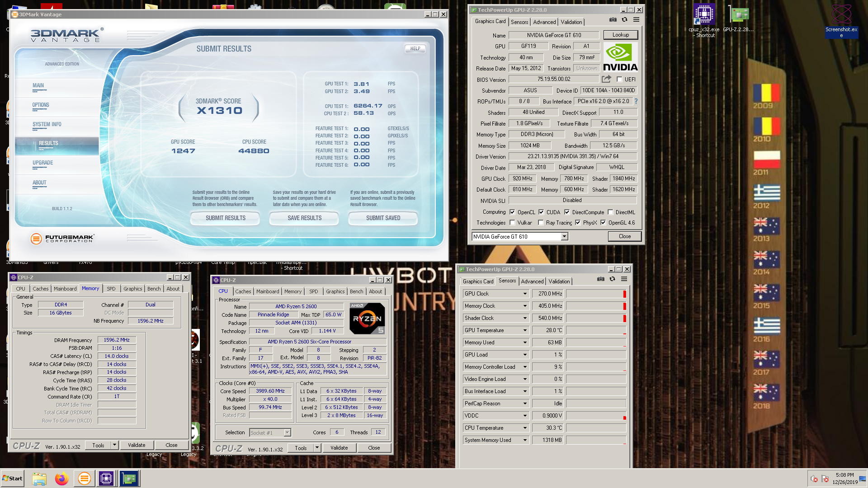The height and width of the screenshot is (488, 868).
Task: Expand the GPU Clock sensor dropdown
Action: pos(525,294)
